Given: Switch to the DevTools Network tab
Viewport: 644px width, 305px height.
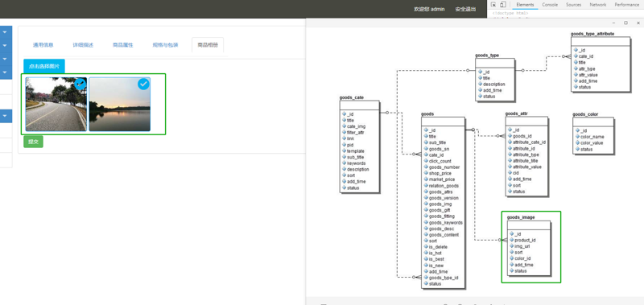Looking at the screenshot, I should [x=597, y=5].
